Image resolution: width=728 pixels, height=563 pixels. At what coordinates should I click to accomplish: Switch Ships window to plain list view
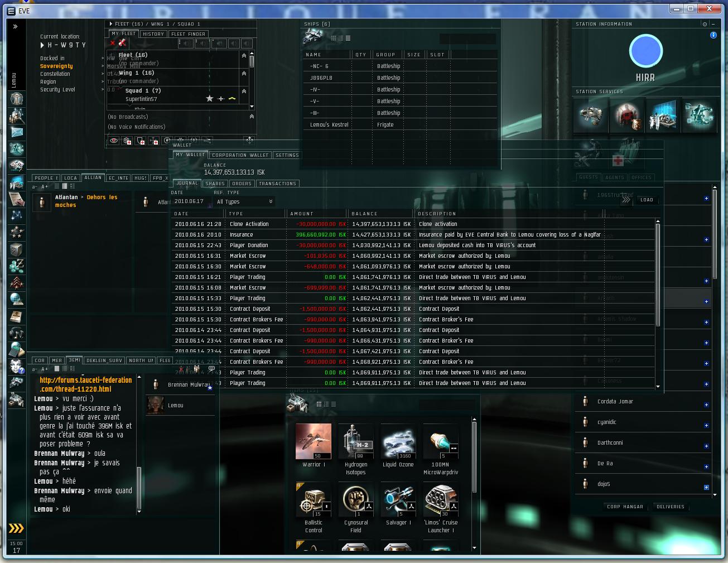coord(348,39)
